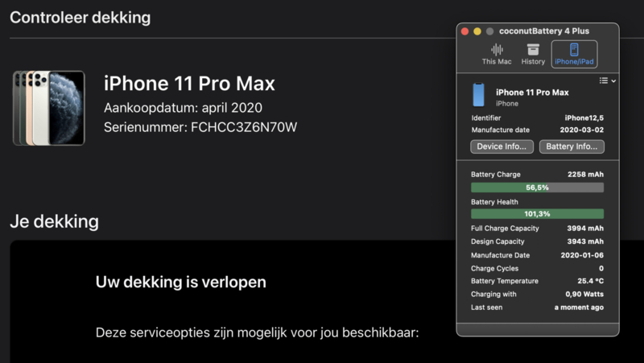Click the Full Charge Capacity 3994 mAh value
This screenshot has width=644, height=363.
(585, 229)
